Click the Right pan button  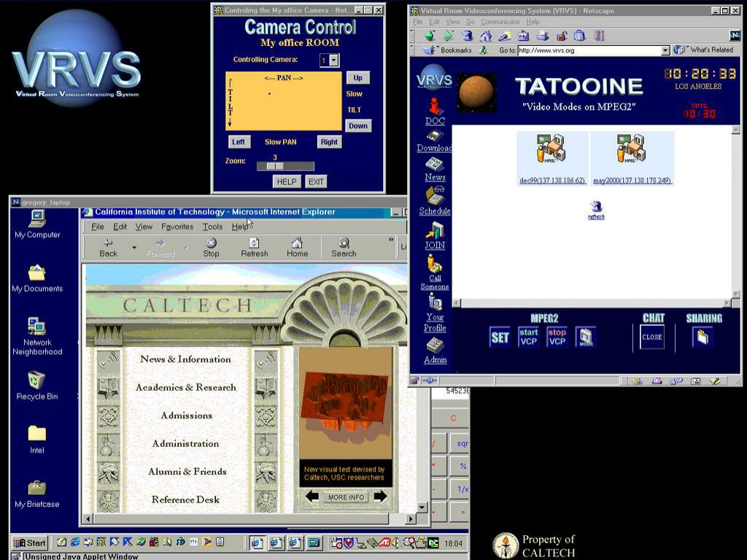[x=329, y=142]
